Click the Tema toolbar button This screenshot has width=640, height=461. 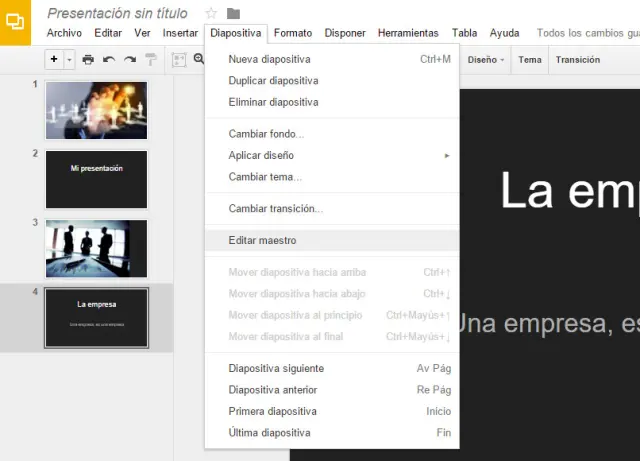pos(530,60)
